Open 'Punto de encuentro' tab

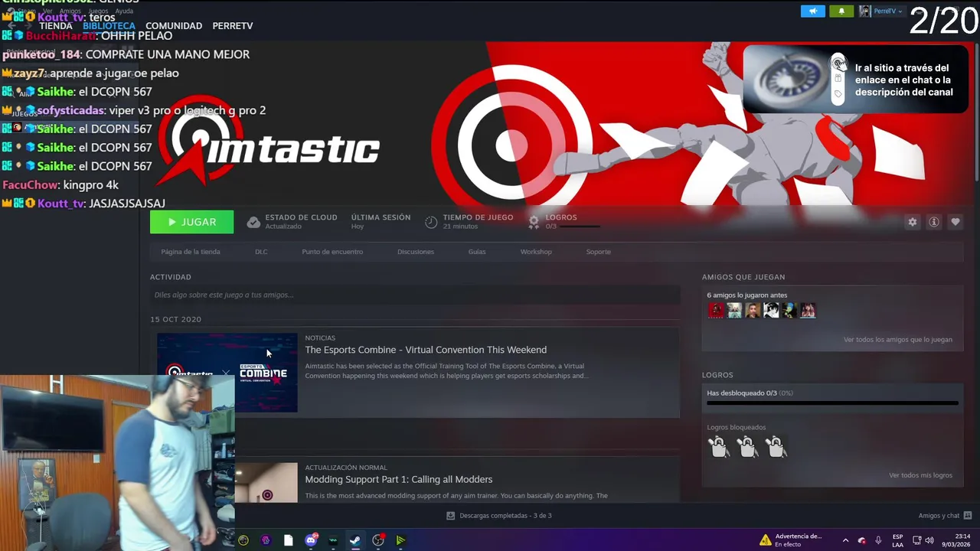(x=332, y=252)
